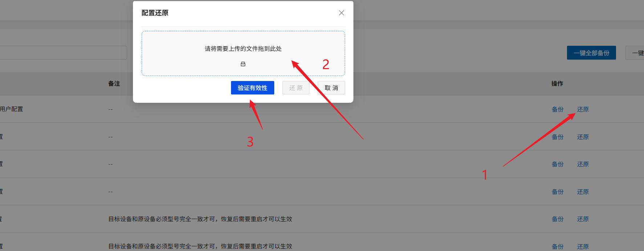Click the 验证有效性 button
This screenshot has height=251, width=644.
(252, 88)
